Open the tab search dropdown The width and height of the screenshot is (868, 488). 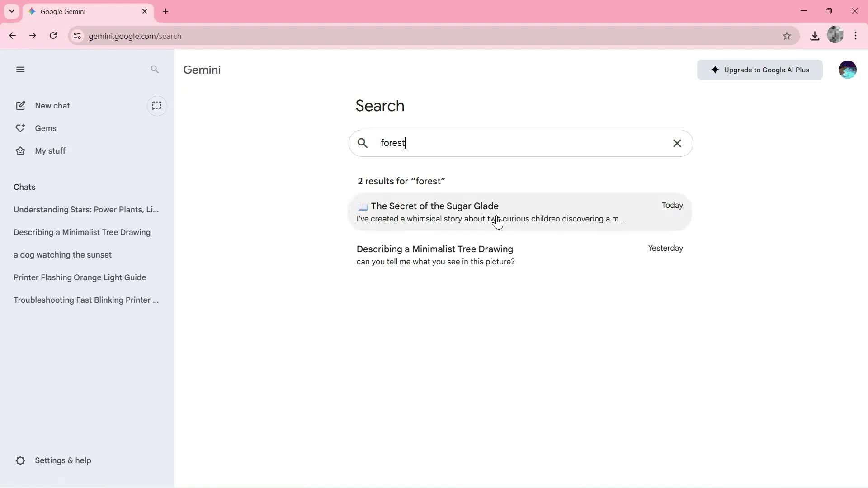click(x=11, y=11)
